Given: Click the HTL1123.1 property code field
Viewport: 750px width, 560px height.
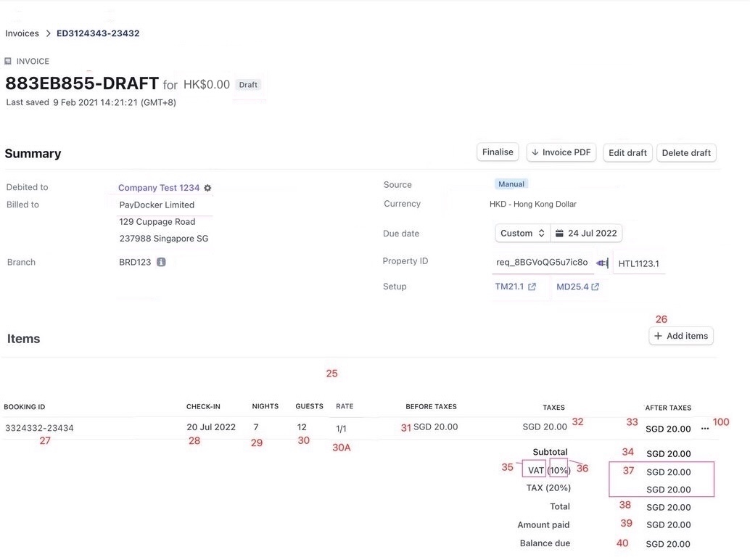Looking at the screenshot, I should pyautogui.click(x=638, y=263).
